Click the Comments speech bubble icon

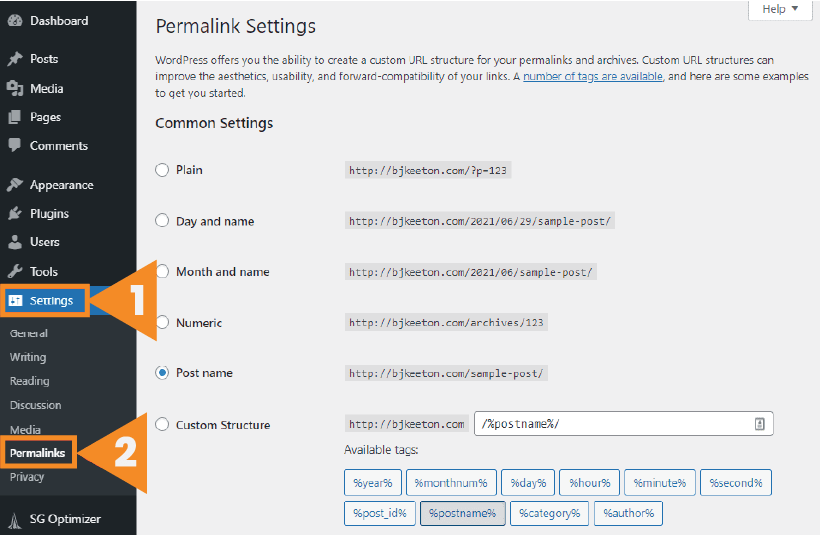point(15,145)
